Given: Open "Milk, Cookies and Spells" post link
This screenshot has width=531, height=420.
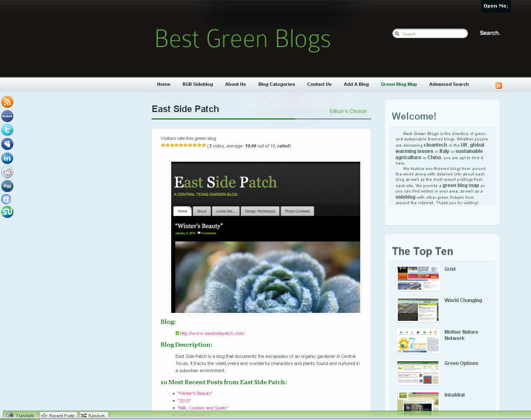Looking at the screenshot, I should click(203, 408).
